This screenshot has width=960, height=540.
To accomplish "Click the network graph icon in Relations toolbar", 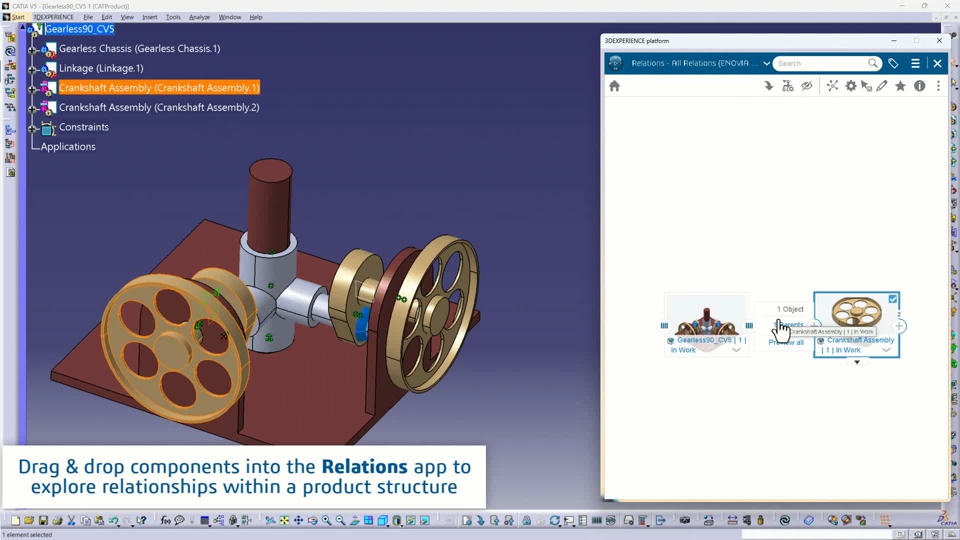I will point(832,86).
